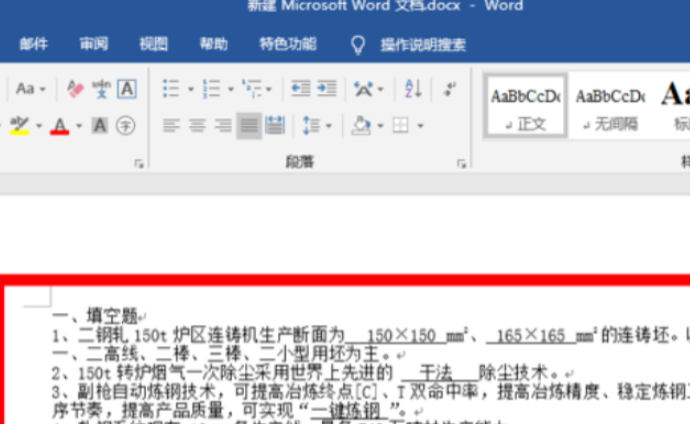Select the 帮助 tab
The width and height of the screenshot is (690, 424).
tap(213, 44)
